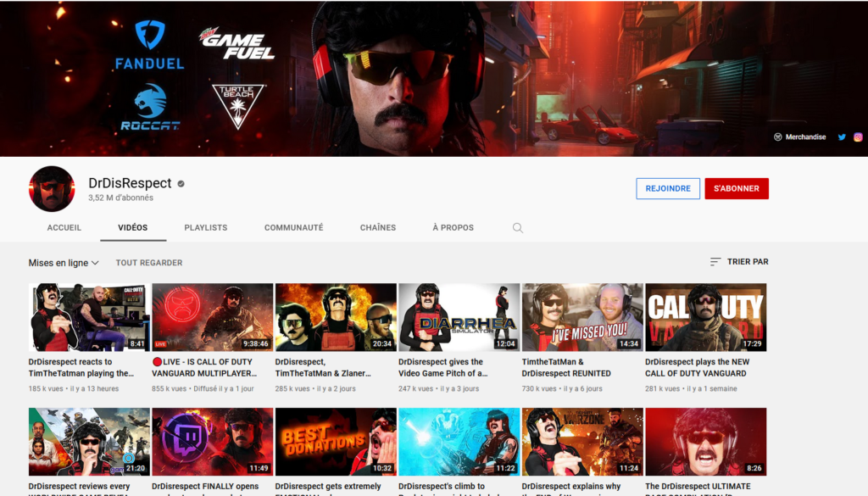Click '247 k vues • il y a 3 jours'

coord(439,388)
